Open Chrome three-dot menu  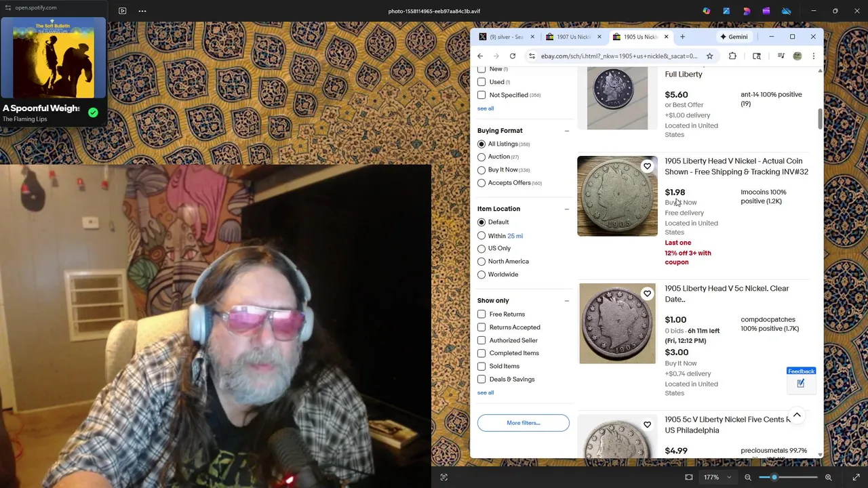[x=814, y=56]
